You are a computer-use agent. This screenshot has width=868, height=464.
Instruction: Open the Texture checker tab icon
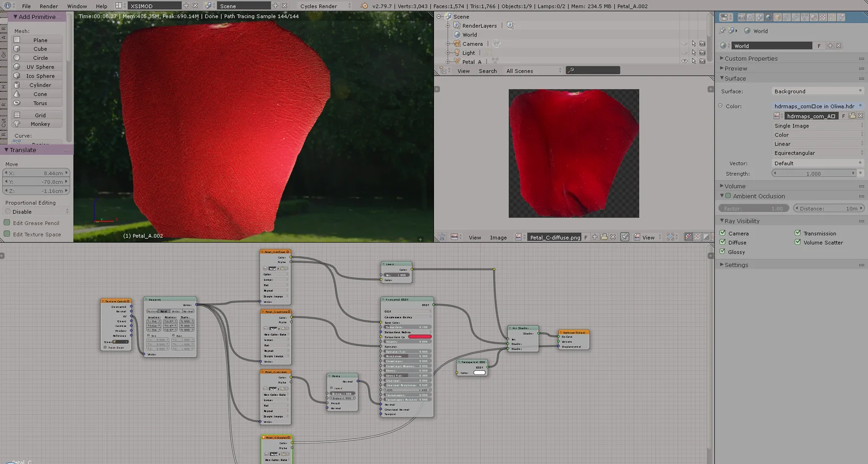click(822, 17)
